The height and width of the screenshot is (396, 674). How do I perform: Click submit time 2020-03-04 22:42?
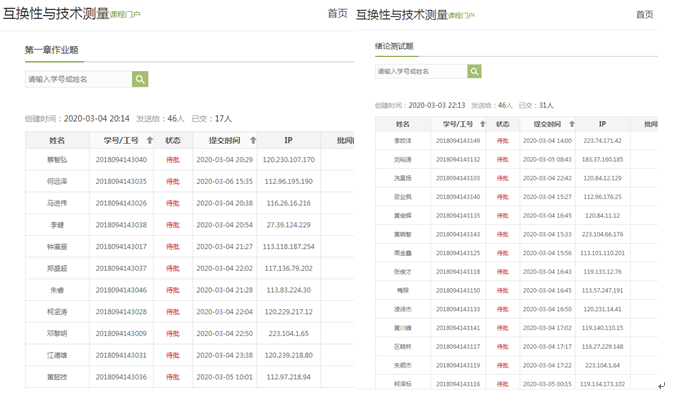coord(547,178)
